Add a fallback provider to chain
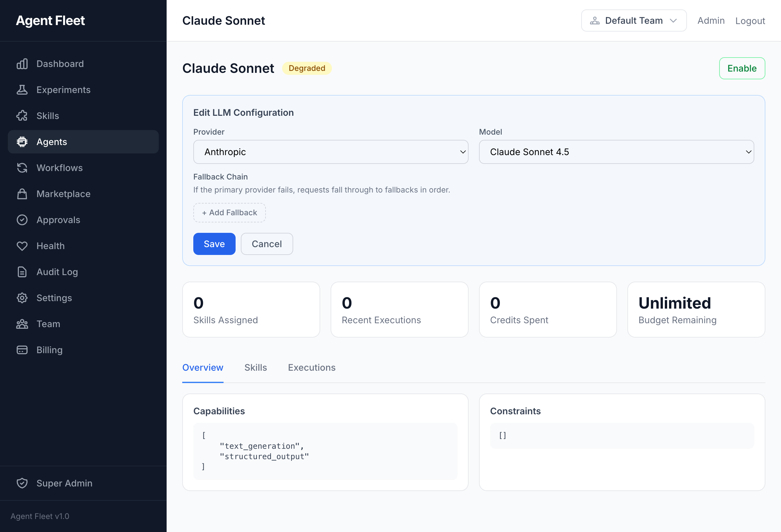Image resolution: width=781 pixels, height=532 pixels. coord(229,213)
